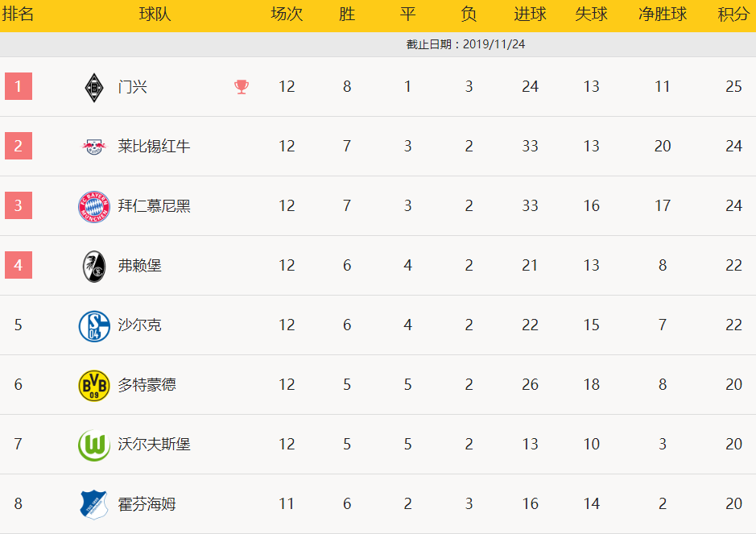Open the 莱比锡红牛 team name link

pyautogui.click(x=154, y=146)
